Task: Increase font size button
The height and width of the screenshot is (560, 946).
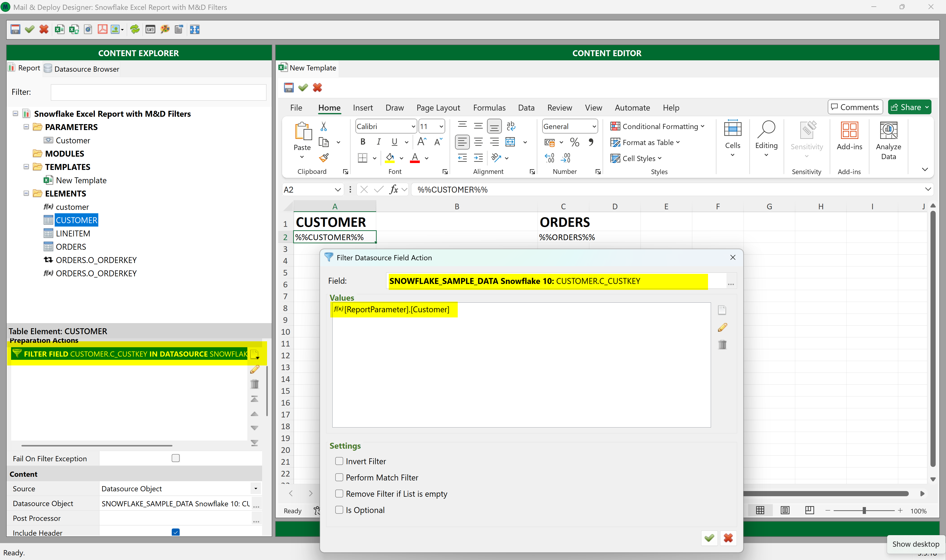Action: click(x=422, y=142)
